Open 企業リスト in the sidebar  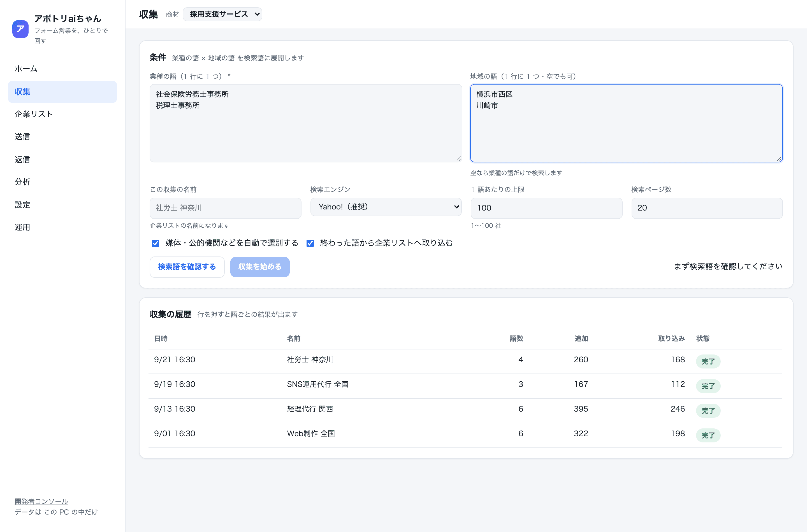tap(62, 114)
